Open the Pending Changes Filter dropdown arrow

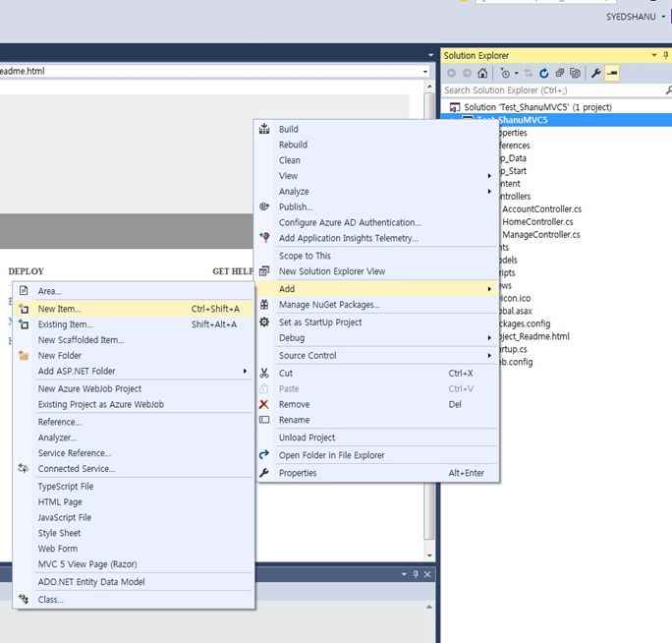tap(516, 74)
